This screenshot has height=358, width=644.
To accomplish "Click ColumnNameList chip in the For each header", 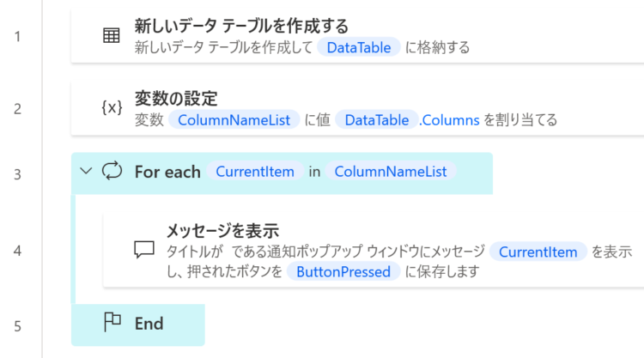I will coord(390,171).
